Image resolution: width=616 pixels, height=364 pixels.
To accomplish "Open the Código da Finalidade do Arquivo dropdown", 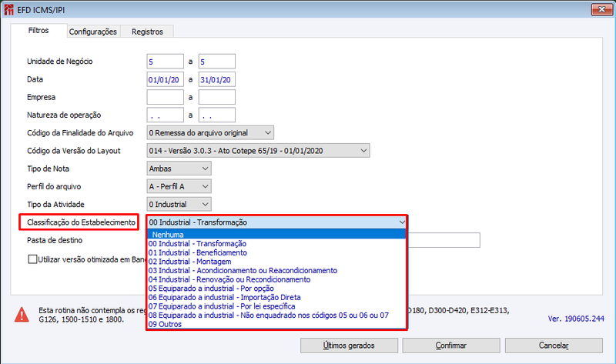I will 210,132.
